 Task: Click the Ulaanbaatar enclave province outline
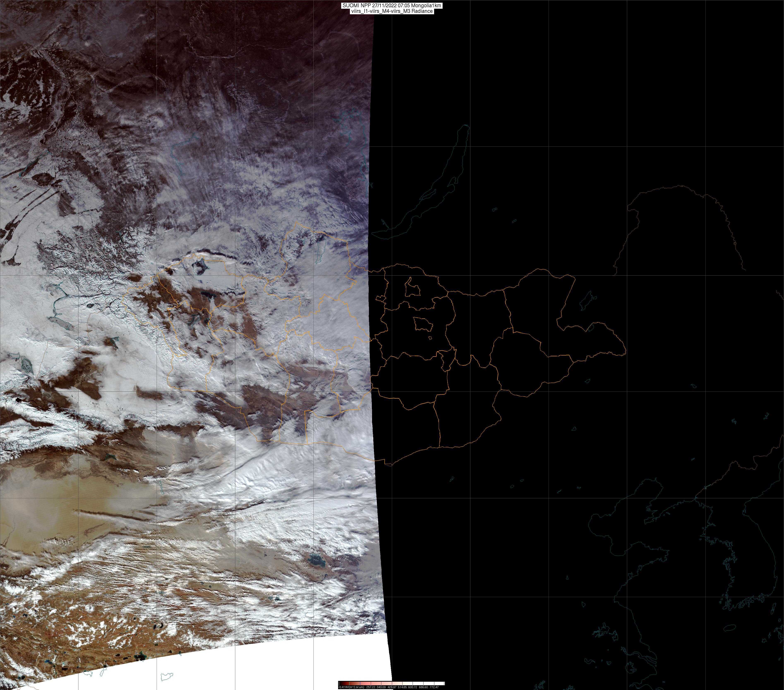(x=423, y=325)
